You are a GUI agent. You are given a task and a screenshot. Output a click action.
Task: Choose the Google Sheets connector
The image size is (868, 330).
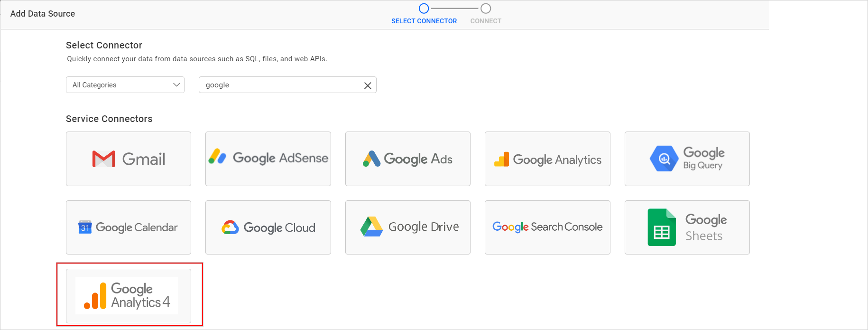coord(687,227)
